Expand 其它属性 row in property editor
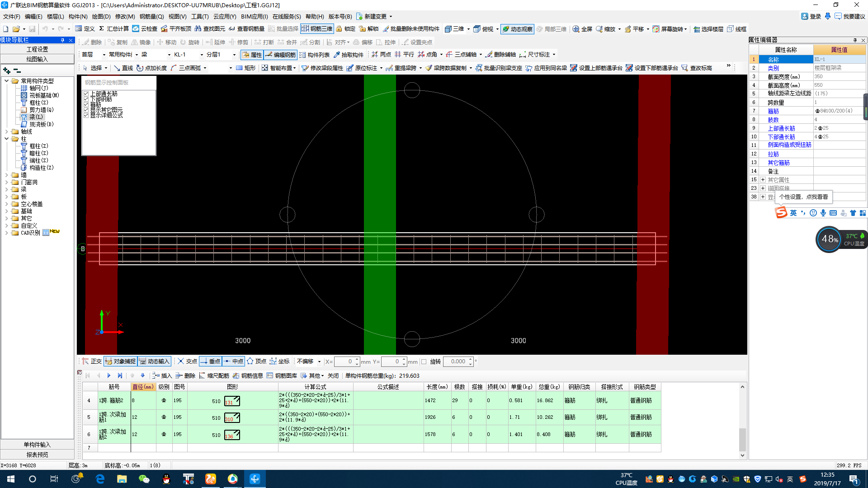This screenshot has height=488, width=868. (x=763, y=180)
